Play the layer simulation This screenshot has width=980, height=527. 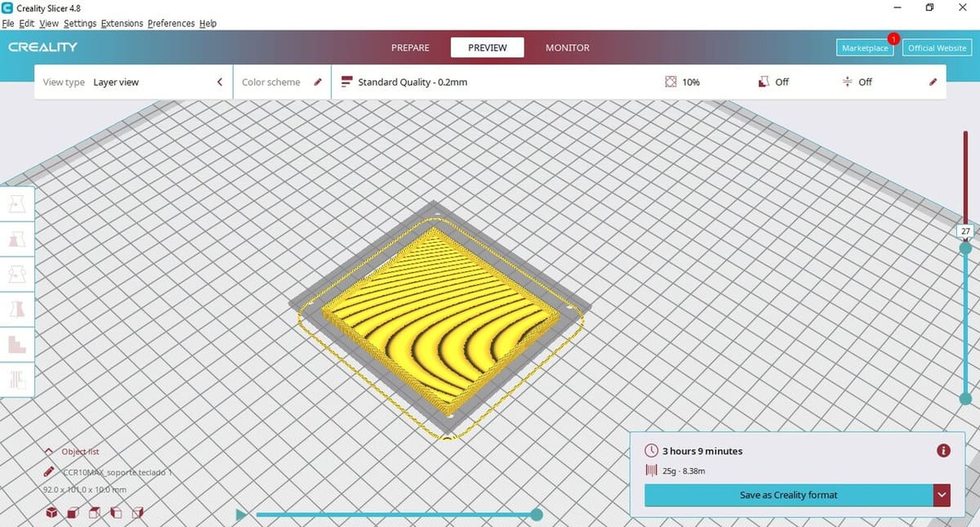tap(241, 515)
